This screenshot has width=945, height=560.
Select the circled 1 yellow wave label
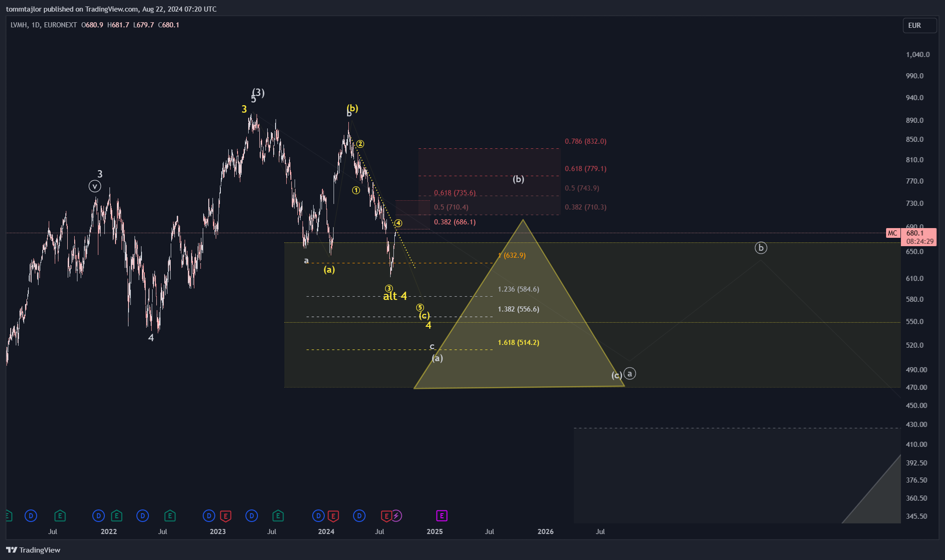click(356, 191)
